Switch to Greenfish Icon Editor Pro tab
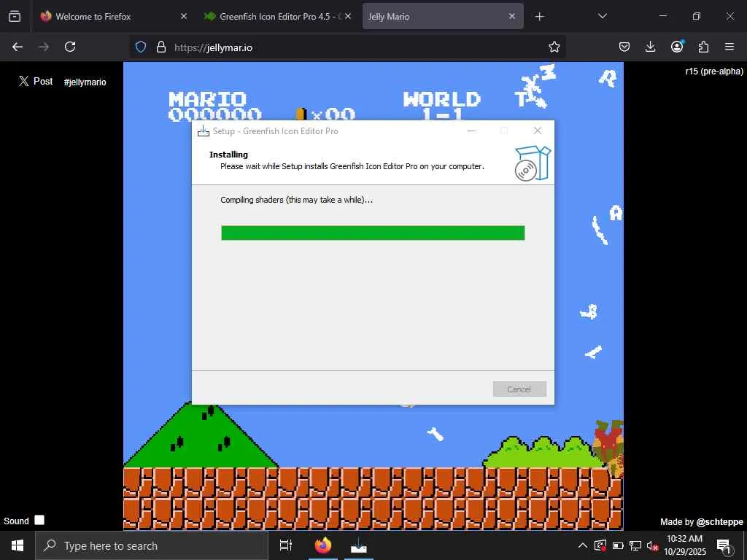This screenshot has width=747, height=560. coord(278,16)
